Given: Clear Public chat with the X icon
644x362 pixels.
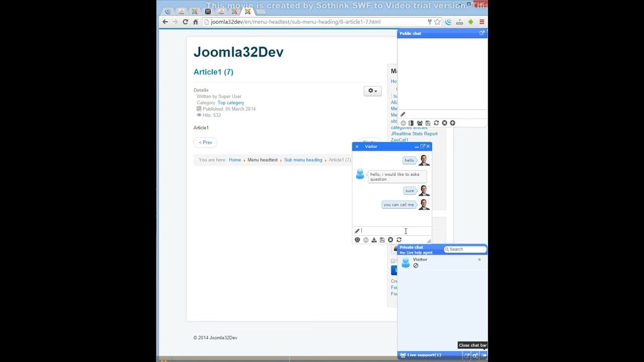Looking at the screenshot, I should (444, 123).
